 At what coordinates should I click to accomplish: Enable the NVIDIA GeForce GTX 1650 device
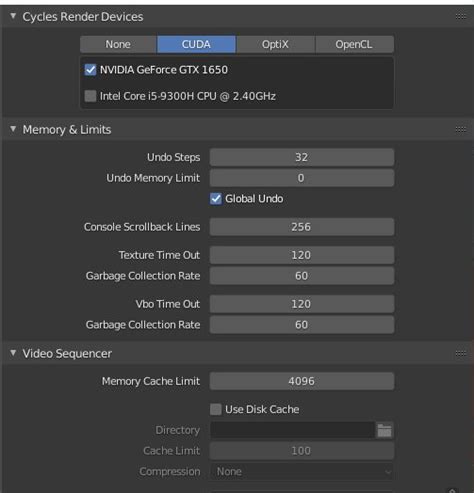coord(90,70)
